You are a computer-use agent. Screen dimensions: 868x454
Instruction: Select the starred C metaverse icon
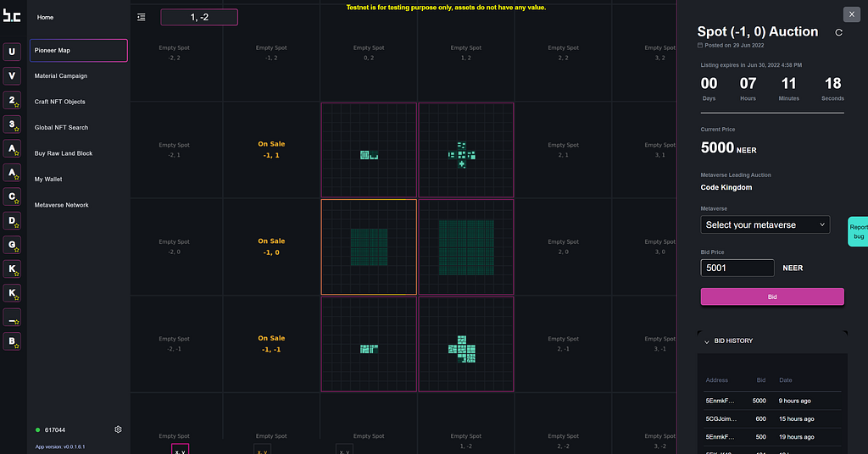click(12, 197)
